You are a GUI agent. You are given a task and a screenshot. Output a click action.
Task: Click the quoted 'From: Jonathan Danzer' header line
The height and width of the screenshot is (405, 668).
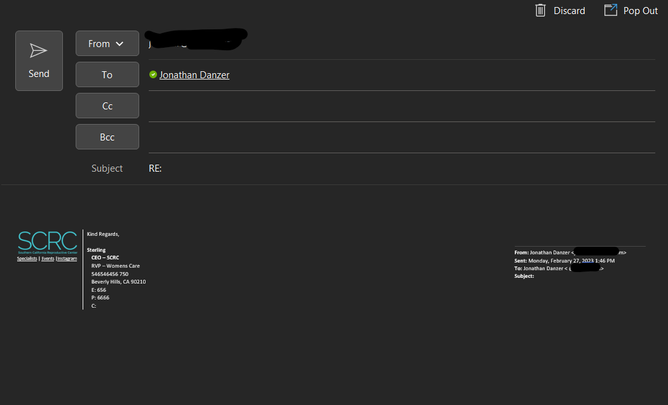pos(570,253)
